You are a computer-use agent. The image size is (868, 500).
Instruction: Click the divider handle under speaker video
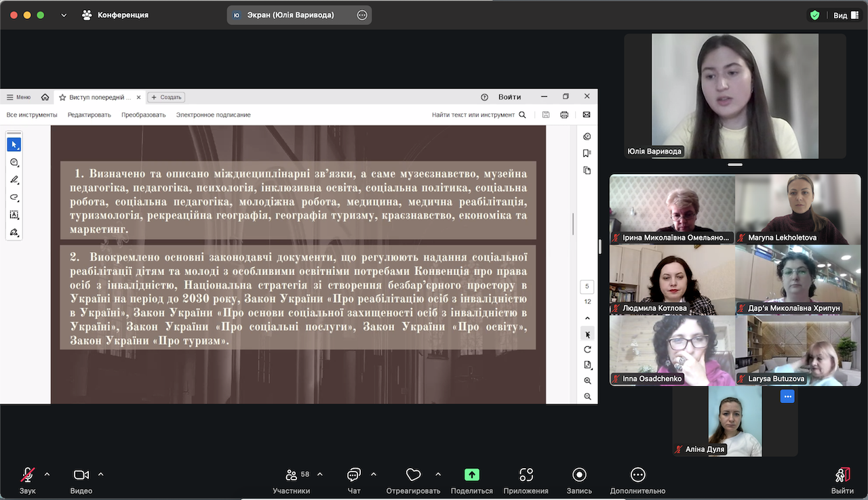[x=735, y=165]
